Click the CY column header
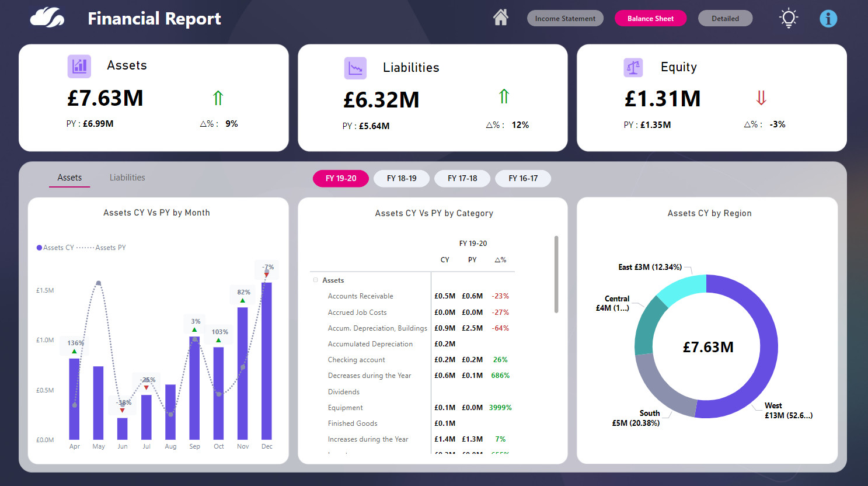The width and height of the screenshot is (868, 486). tap(445, 260)
